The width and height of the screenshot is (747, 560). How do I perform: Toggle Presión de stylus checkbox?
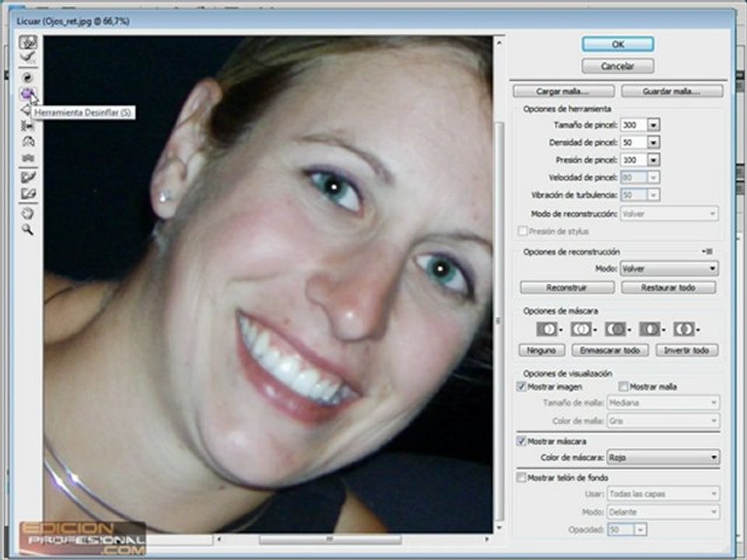[x=523, y=232]
